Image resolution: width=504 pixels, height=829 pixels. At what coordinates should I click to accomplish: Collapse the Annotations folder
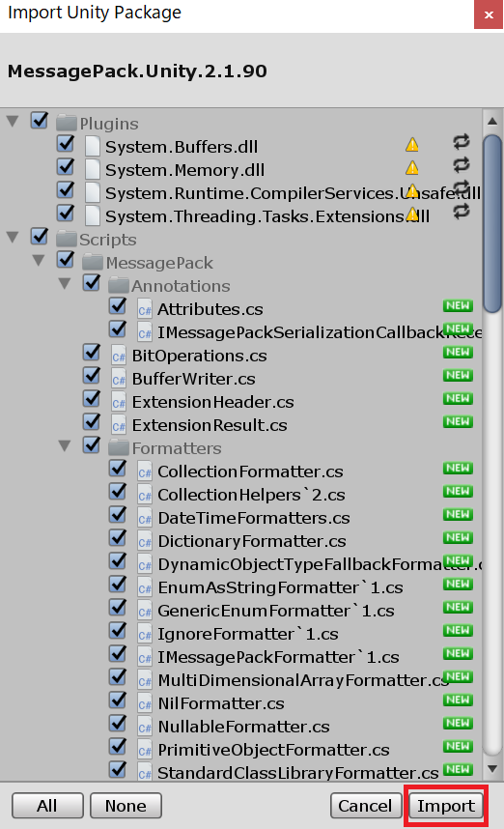tap(65, 284)
